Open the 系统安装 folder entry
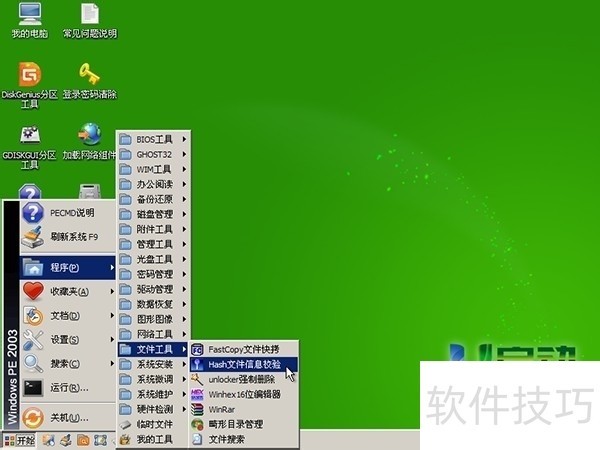 tap(153, 364)
